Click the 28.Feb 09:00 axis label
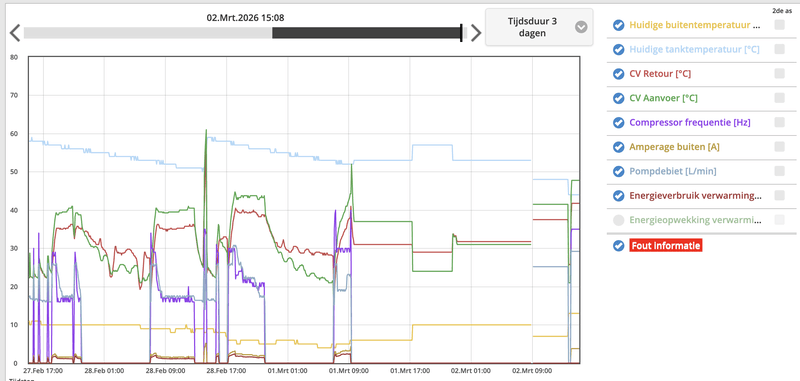Screen dimensions: 800x381 pyautogui.click(x=165, y=371)
